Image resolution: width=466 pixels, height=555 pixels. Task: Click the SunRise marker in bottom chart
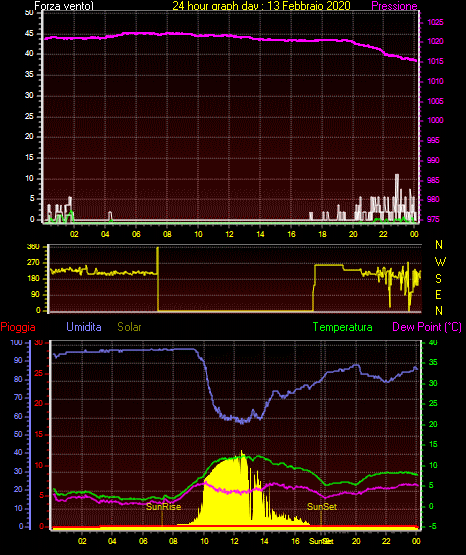pos(163,507)
